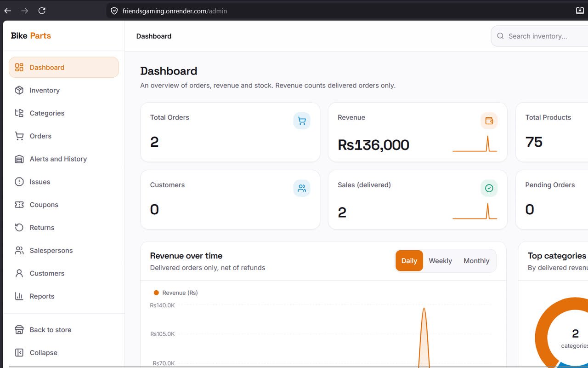
Task: Click the Reports bar chart icon
Action: (19, 296)
